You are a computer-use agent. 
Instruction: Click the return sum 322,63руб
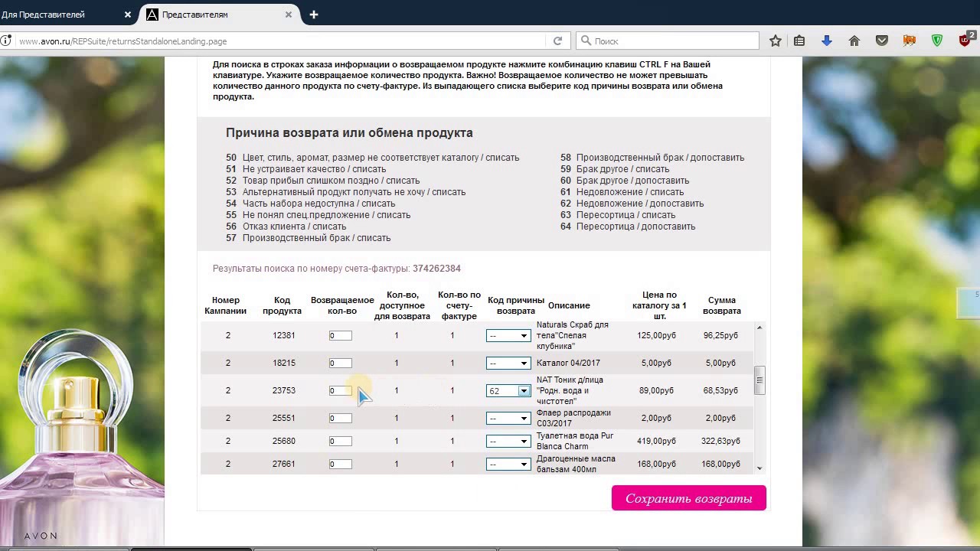720,442
